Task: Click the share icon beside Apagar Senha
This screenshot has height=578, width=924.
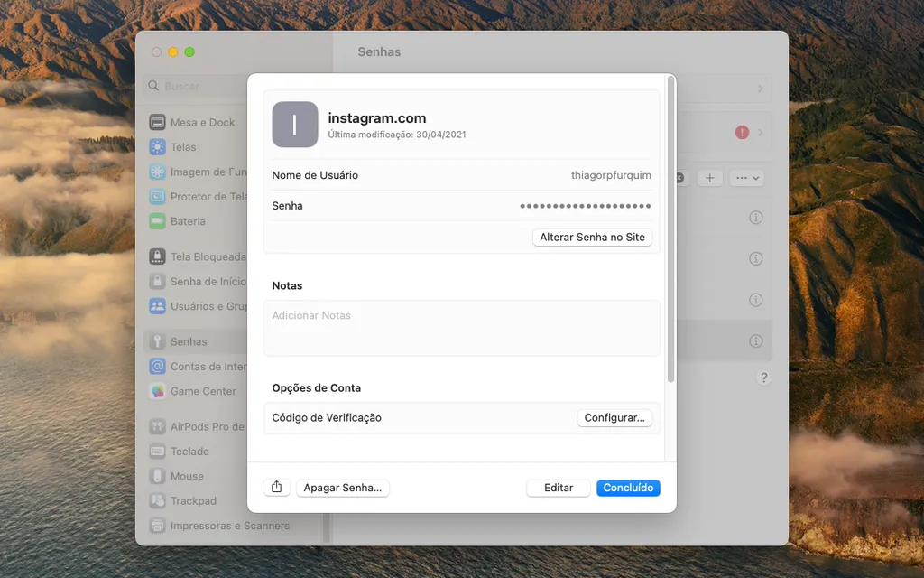Action: (276, 487)
